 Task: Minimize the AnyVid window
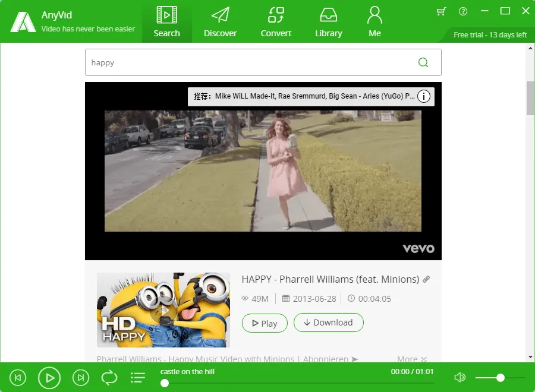[x=484, y=11]
